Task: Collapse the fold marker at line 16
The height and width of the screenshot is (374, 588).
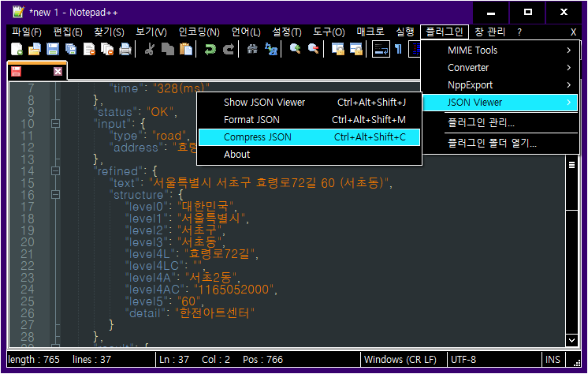Action: (x=55, y=195)
